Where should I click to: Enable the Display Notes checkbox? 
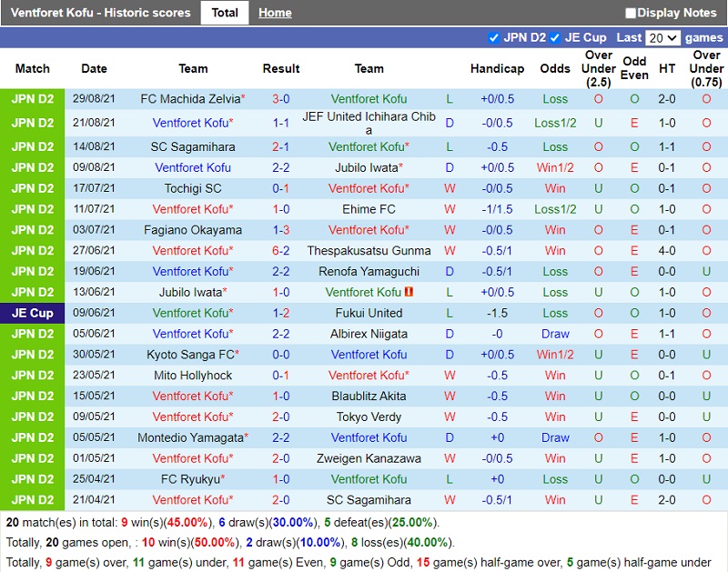point(631,13)
